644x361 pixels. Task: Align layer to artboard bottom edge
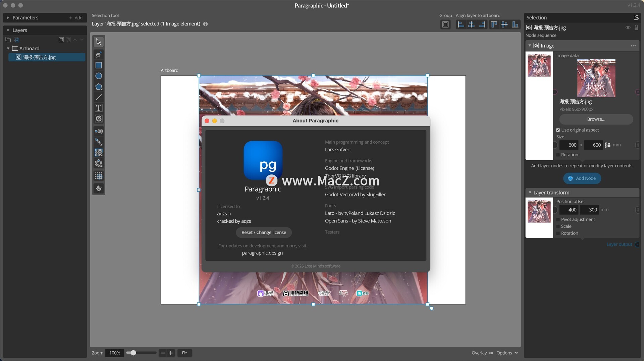point(515,24)
